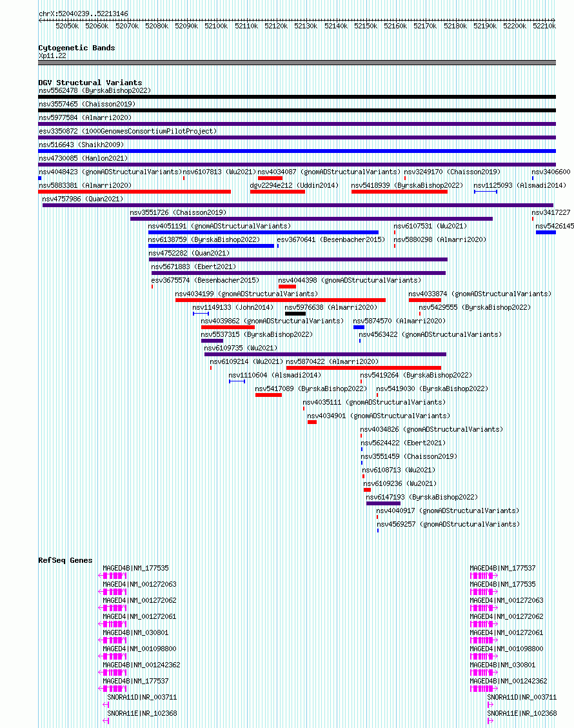Viewport: 574px width, 728px height.
Task: Open esv3350872 (1000GenomesConsortiumPilotProject) variant
Action: 128,131
